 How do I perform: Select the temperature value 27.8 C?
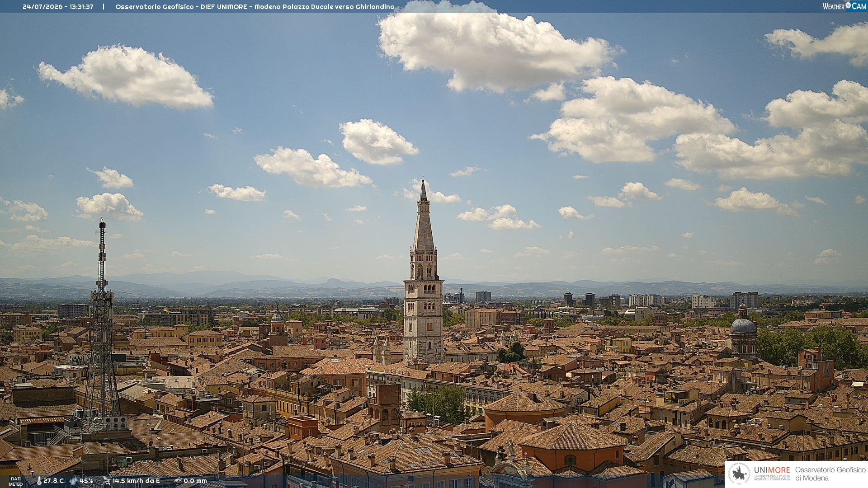pyautogui.click(x=54, y=481)
